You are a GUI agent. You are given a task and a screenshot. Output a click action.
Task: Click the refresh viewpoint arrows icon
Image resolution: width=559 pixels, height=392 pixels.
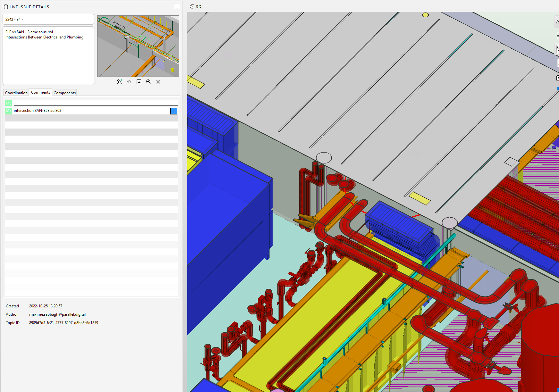tap(129, 82)
